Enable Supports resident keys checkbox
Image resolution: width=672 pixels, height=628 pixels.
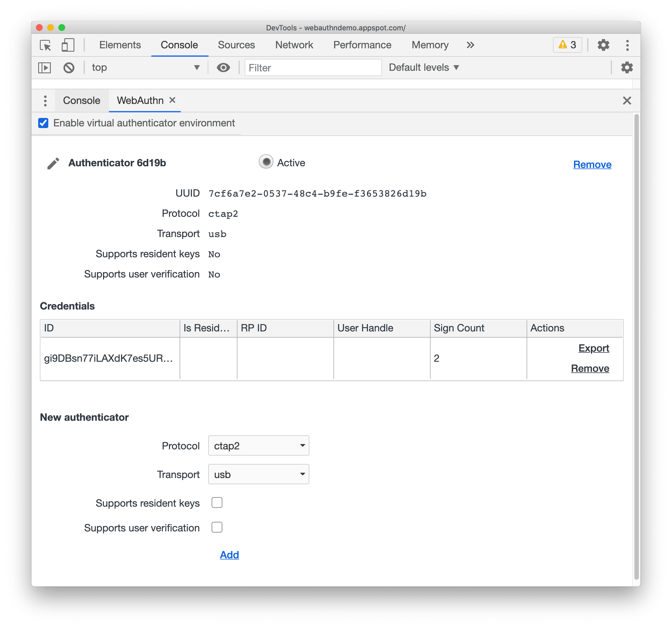point(218,503)
